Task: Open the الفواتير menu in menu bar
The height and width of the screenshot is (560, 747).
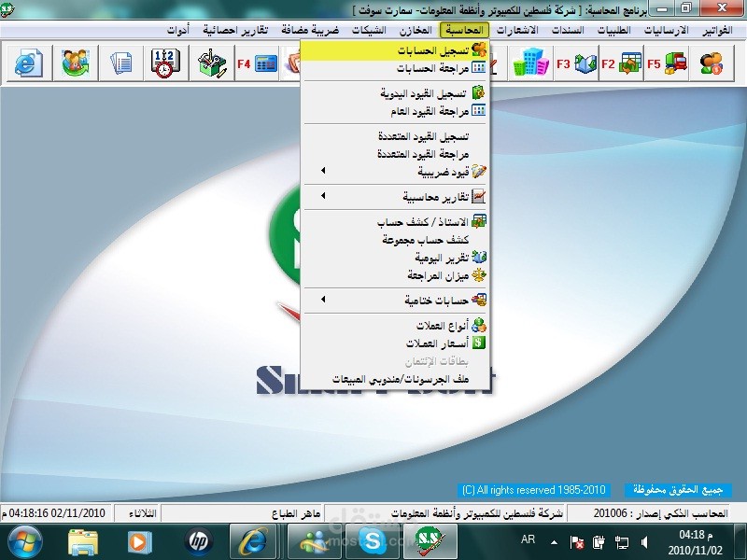Action: [x=717, y=30]
